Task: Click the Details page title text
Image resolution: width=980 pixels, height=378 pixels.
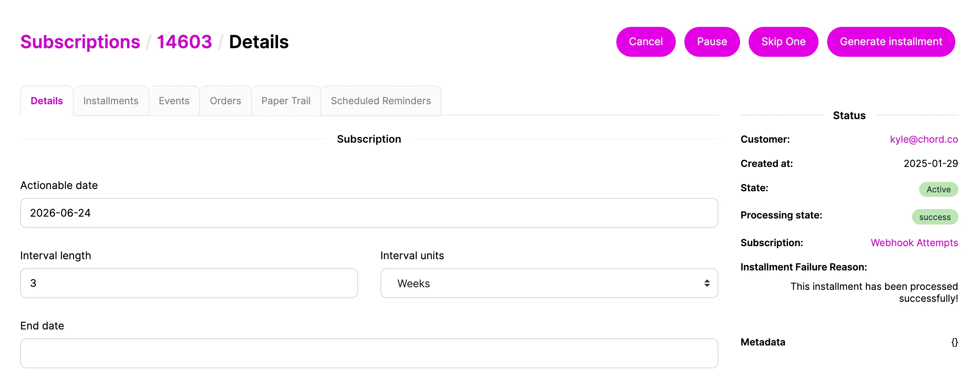Action: click(x=259, y=42)
